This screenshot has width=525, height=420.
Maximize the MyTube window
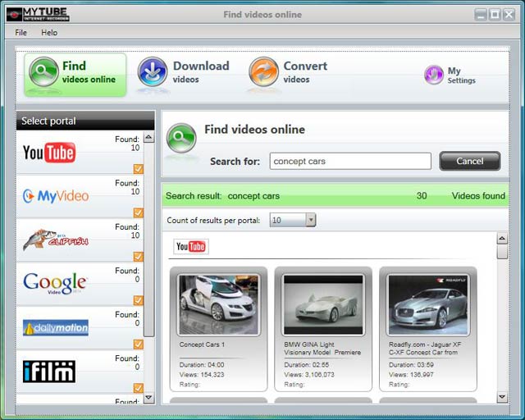(x=495, y=15)
